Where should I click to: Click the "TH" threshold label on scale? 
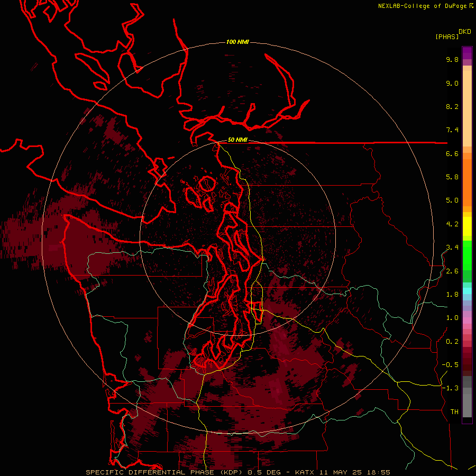[454, 412]
